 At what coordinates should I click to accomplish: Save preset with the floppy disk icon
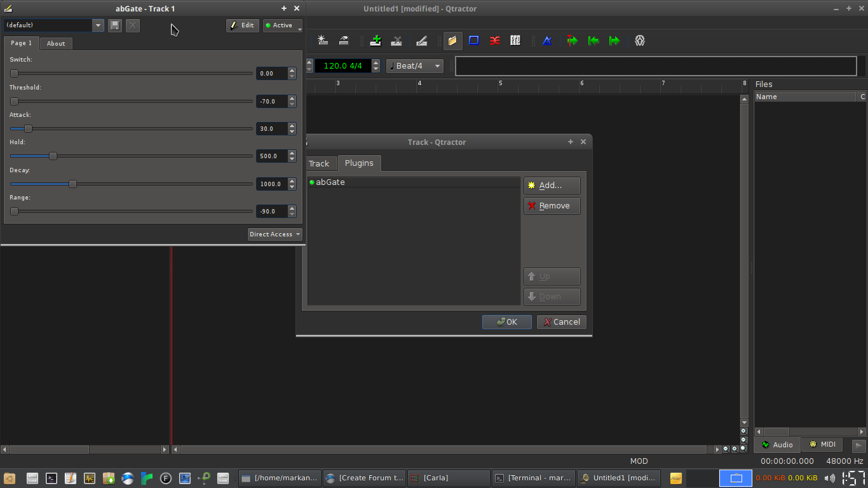pos(115,25)
